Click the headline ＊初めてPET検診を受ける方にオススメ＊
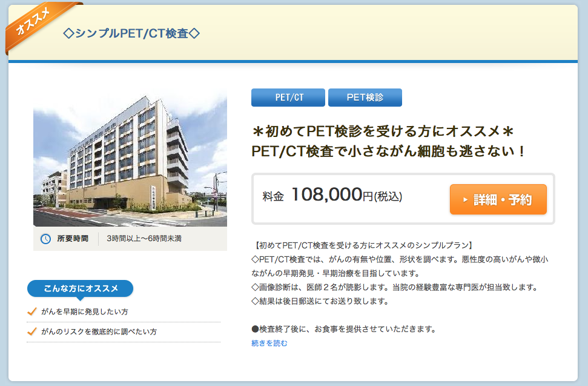588x386 pixels. [x=383, y=131]
